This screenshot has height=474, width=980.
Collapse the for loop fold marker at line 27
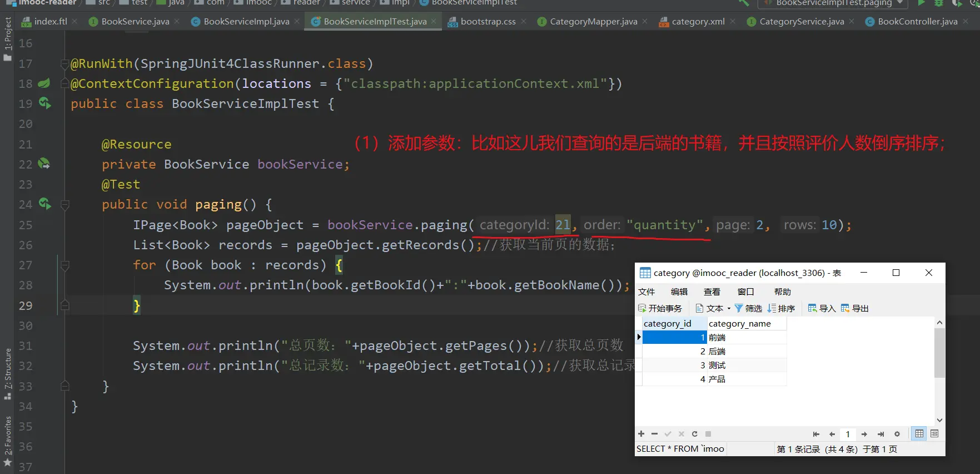(65, 265)
